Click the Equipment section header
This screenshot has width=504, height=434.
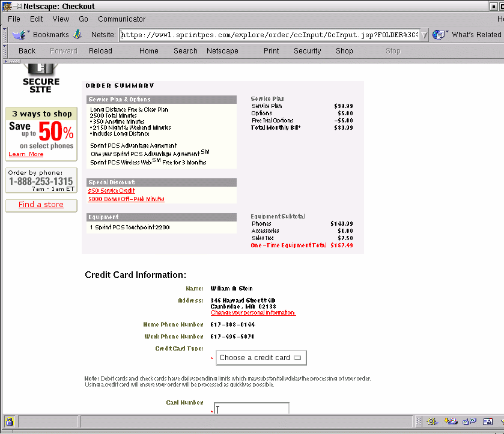pyautogui.click(x=162, y=217)
